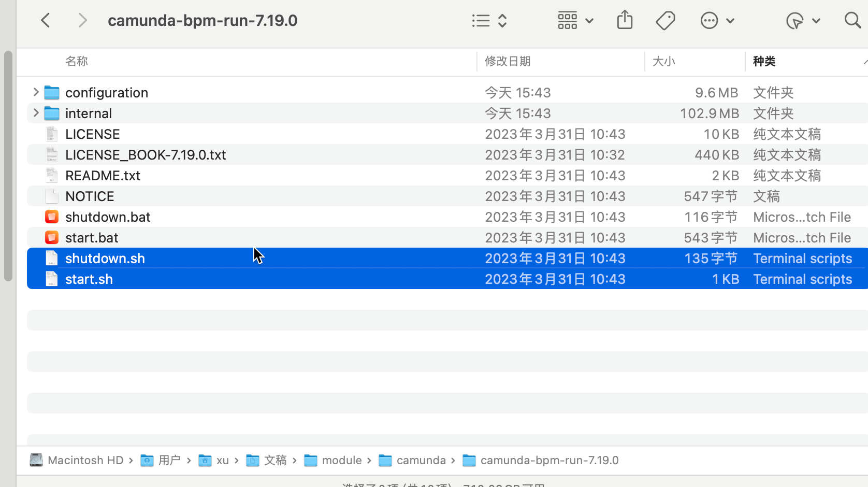
Task: Click the LICENSE file icon
Action: [52, 134]
